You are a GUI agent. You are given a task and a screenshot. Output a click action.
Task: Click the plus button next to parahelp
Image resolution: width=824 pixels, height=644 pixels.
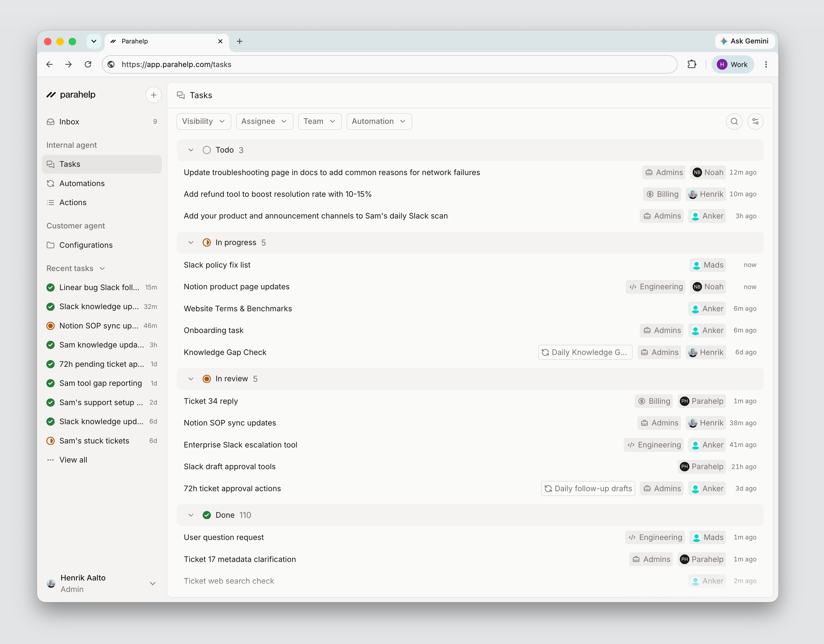tap(154, 95)
